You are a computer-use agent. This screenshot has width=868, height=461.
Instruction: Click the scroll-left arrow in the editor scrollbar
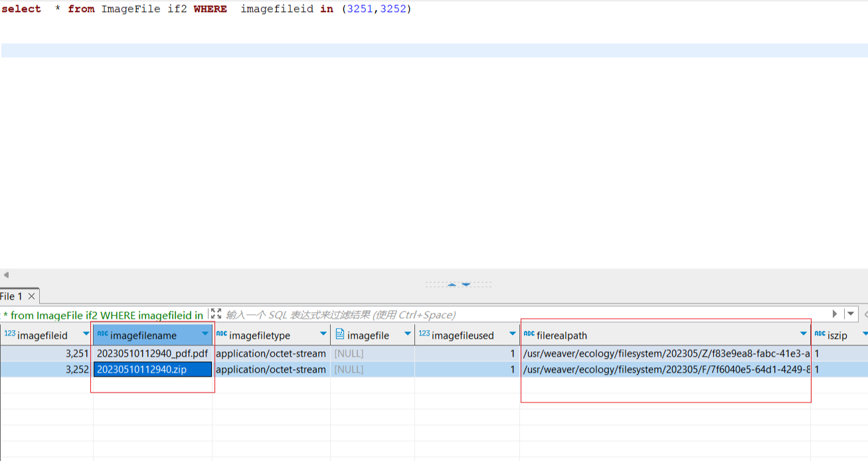[x=6, y=275]
